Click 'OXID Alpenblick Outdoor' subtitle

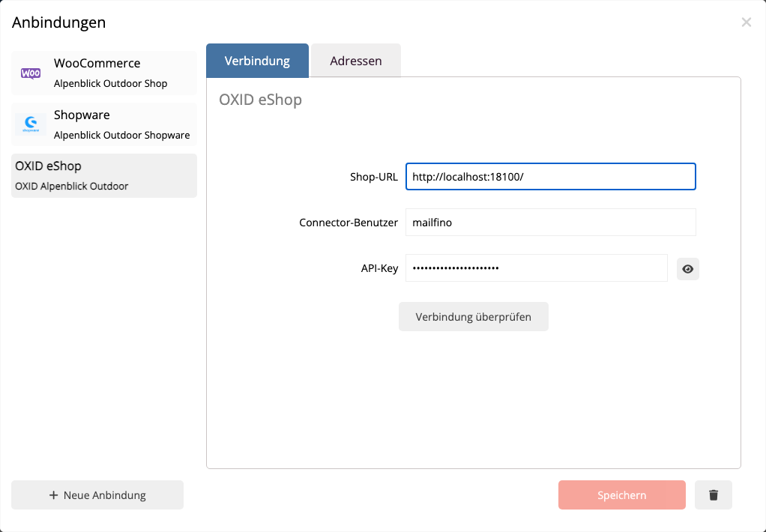[x=72, y=186]
